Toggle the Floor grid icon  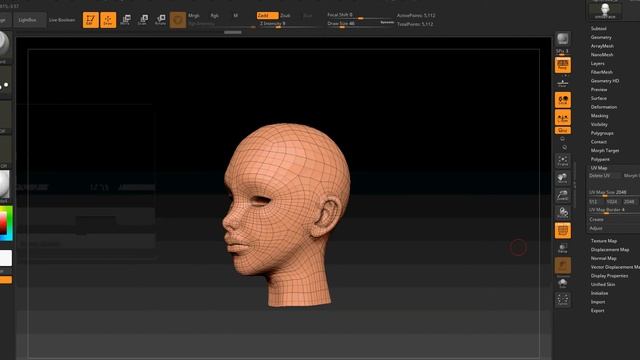click(x=563, y=83)
